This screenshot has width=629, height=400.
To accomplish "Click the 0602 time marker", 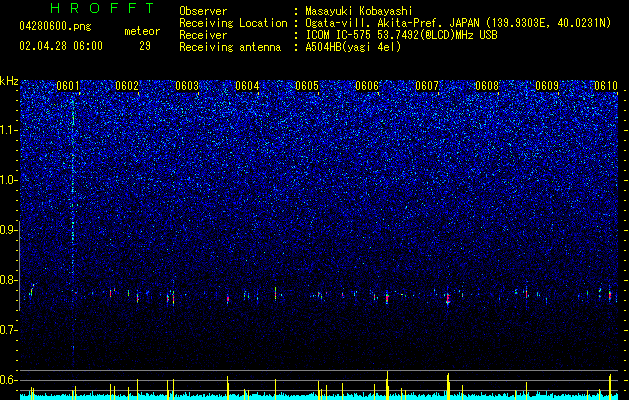I will click(127, 86).
